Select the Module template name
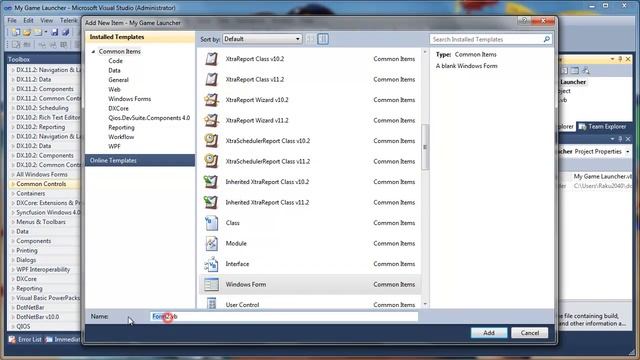The image size is (640, 360). 236,243
